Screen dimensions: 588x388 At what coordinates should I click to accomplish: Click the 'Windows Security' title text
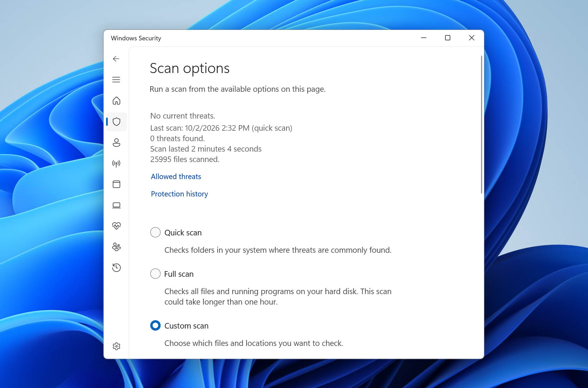point(136,38)
